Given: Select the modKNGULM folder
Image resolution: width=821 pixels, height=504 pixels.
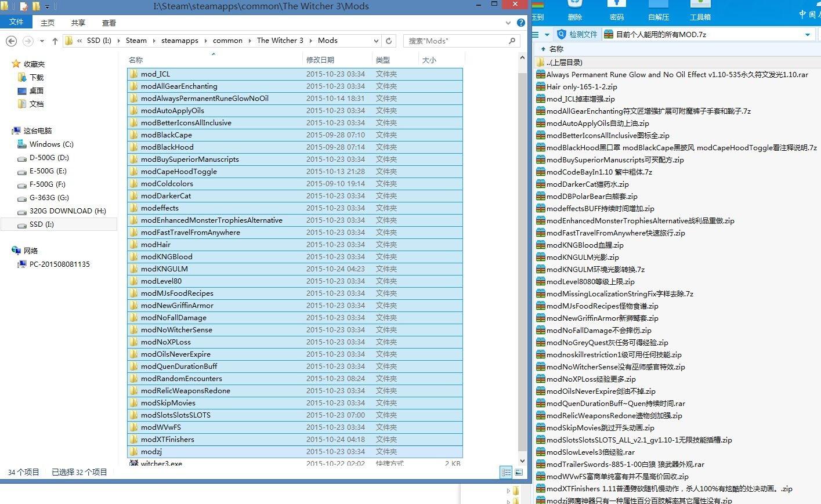Looking at the screenshot, I should [x=295, y=269].
